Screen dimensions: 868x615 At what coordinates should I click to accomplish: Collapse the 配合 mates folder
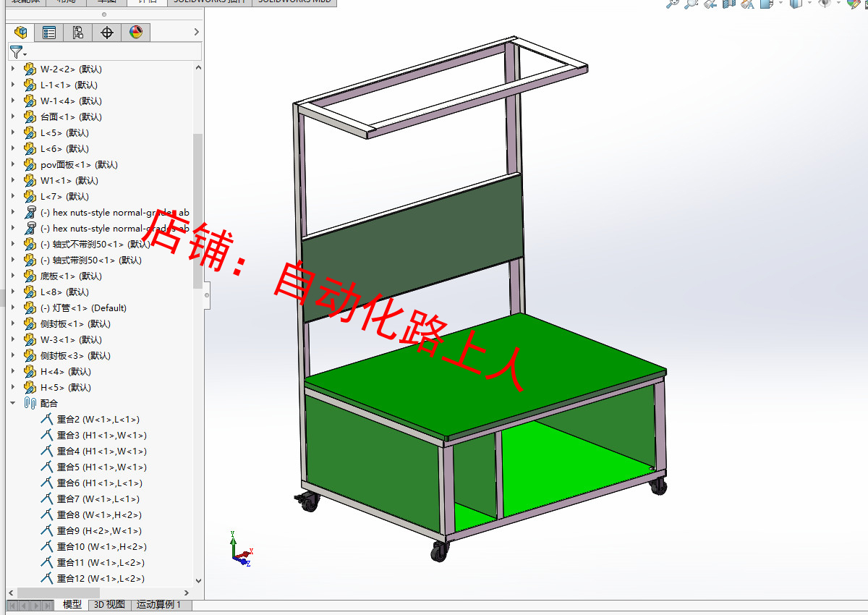[12, 404]
